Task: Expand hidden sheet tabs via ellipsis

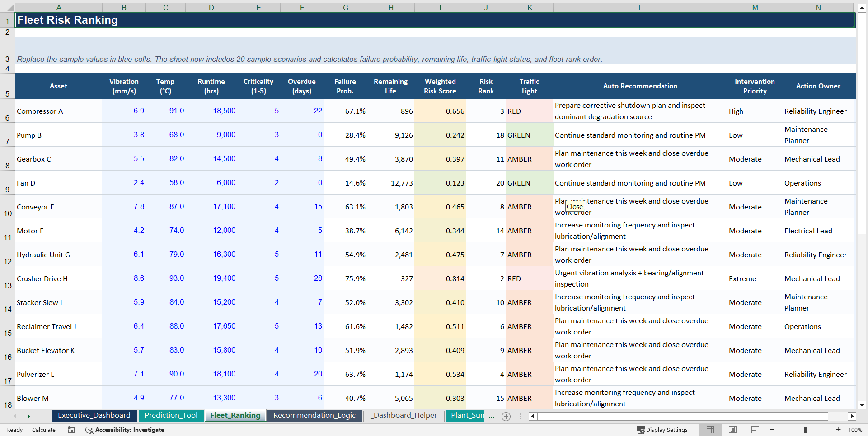Action: pyautogui.click(x=492, y=417)
